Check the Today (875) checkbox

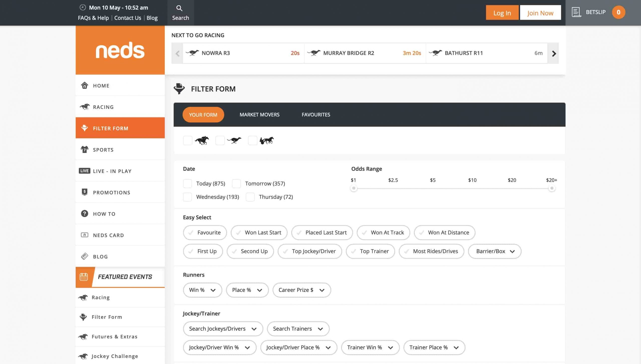click(x=187, y=184)
